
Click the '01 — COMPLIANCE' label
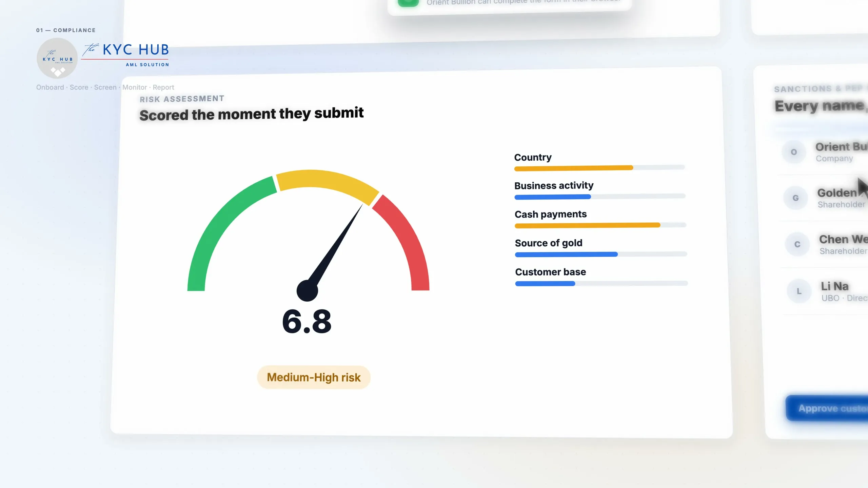click(66, 30)
